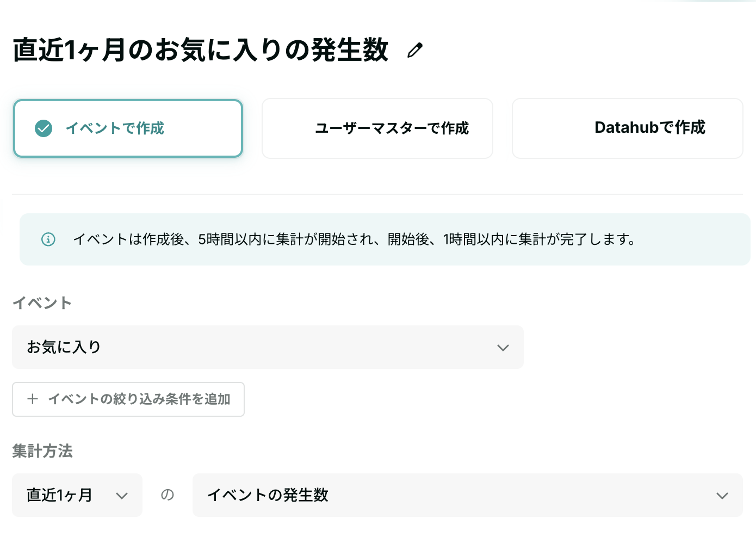Click the title 直近1ヶ月のお気に入りの発生数
756x543 pixels.
tap(201, 50)
